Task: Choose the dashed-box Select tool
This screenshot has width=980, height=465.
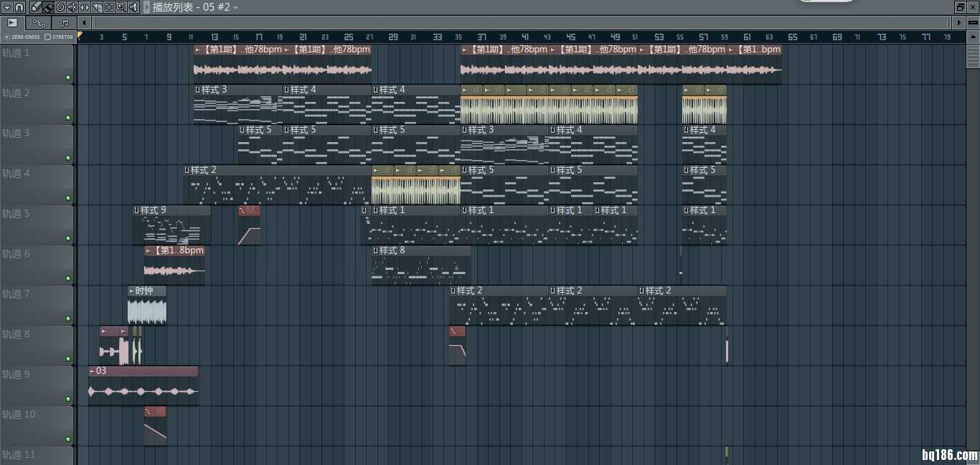Action: tap(108, 7)
